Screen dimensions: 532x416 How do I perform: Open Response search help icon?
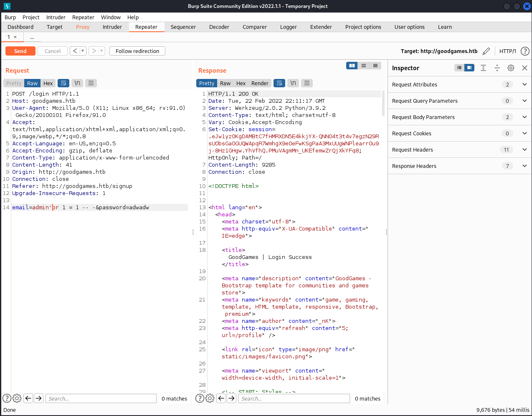200,398
